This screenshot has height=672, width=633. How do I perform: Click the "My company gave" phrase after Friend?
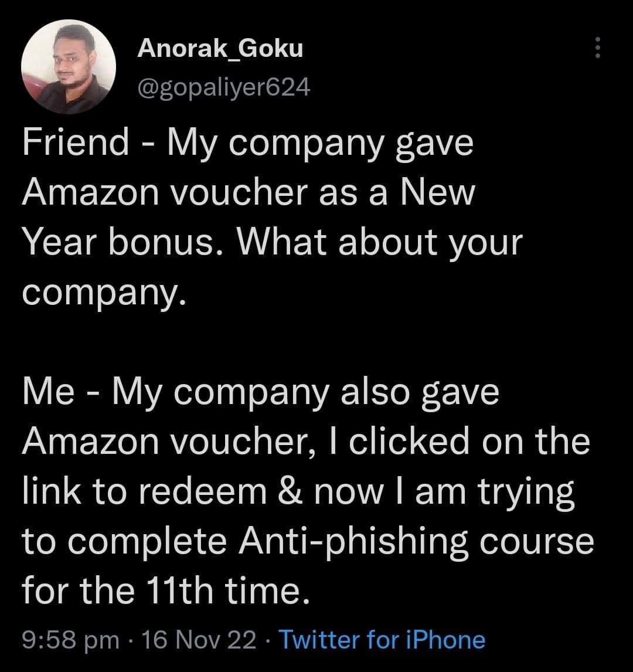point(320,142)
